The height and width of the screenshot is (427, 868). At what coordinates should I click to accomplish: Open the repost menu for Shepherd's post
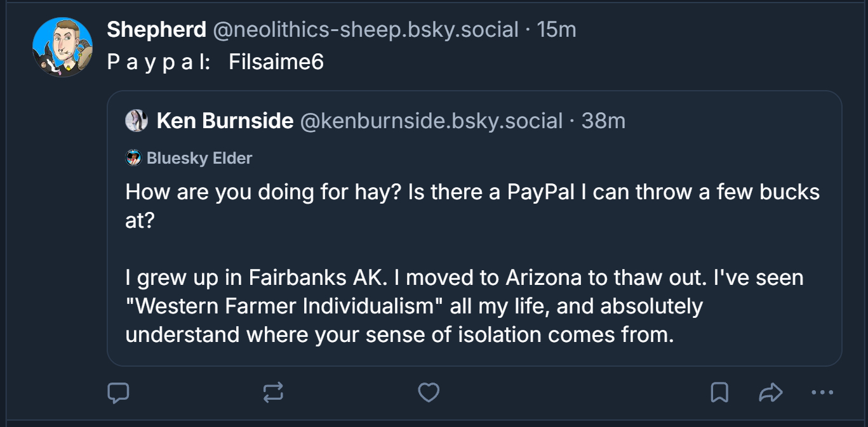click(x=273, y=393)
